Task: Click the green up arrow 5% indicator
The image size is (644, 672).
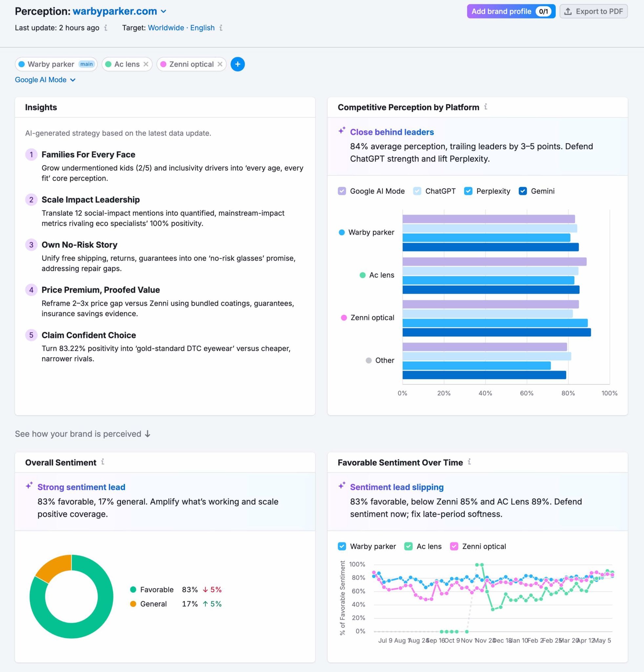Action: 212,604
